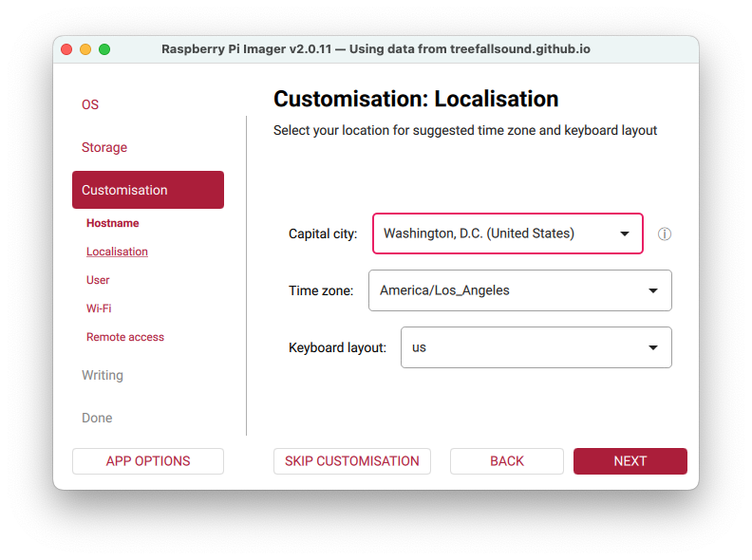The image size is (752, 560).
Task: Open the Localisation sub-step
Action: pyautogui.click(x=117, y=252)
